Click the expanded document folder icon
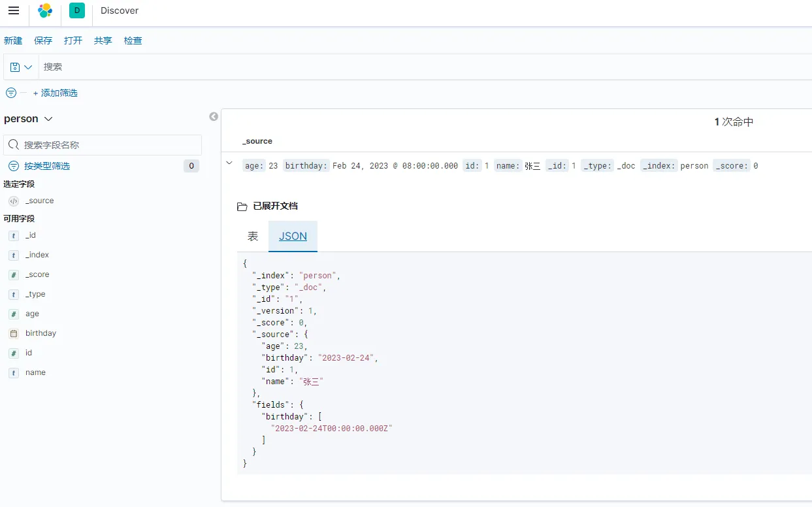 [x=242, y=206]
